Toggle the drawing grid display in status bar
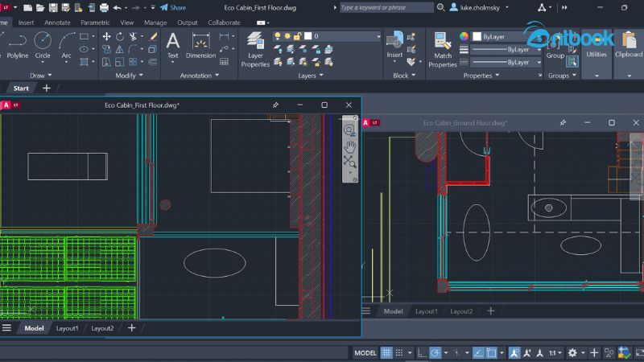This screenshot has height=362, width=644. 386,352
